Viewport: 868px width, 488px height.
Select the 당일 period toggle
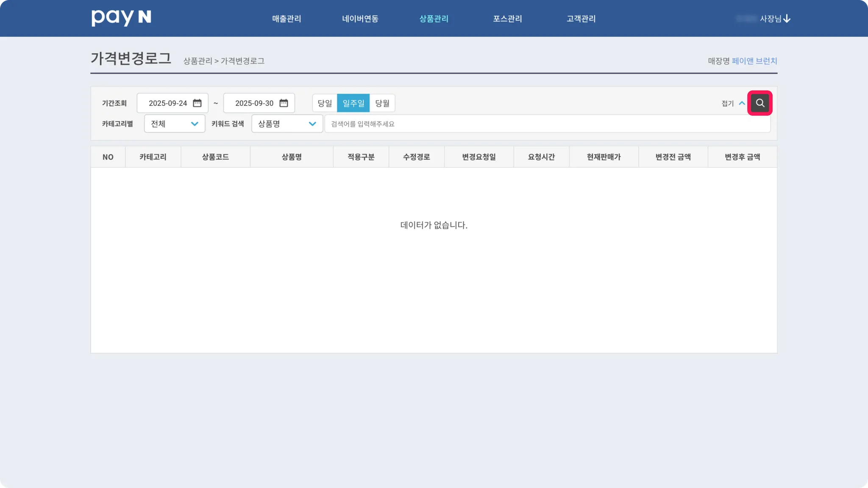pos(325,103)
